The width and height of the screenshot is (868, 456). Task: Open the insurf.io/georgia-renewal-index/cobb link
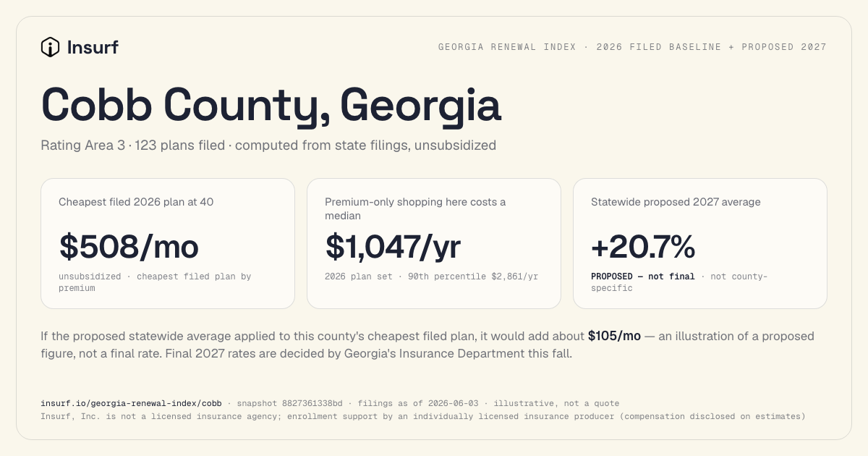(x=131, y=403)
